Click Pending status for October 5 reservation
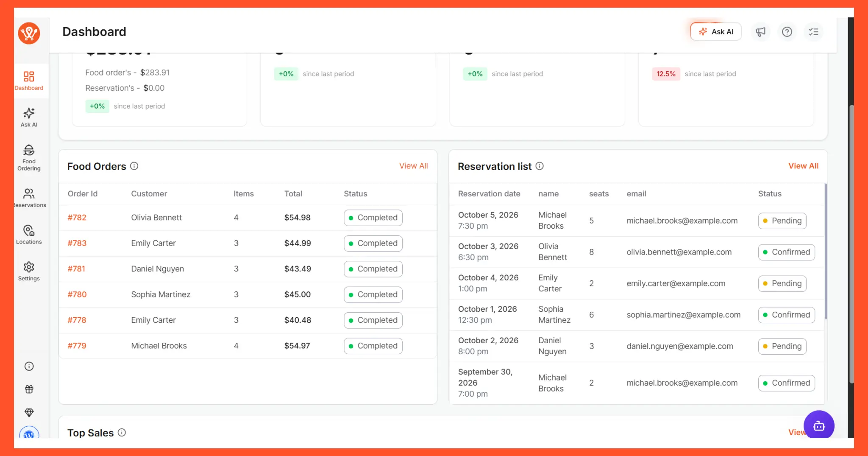 (x=782, y=221)
